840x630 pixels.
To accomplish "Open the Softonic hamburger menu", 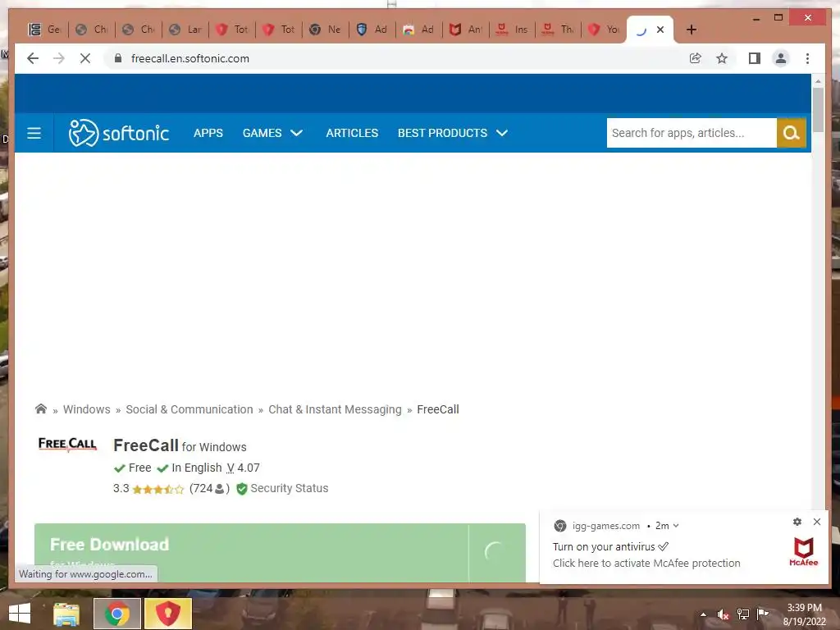I will pos(34,133).
